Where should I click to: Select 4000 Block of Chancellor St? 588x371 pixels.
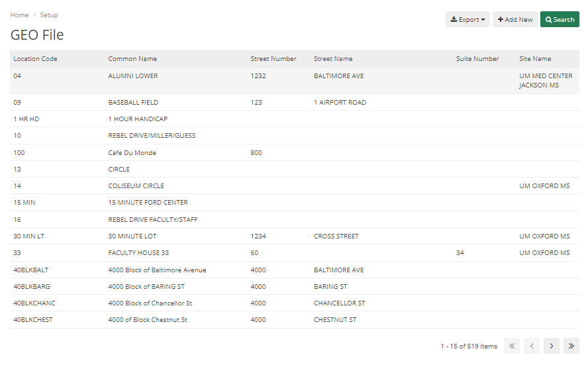click(150, 303)
